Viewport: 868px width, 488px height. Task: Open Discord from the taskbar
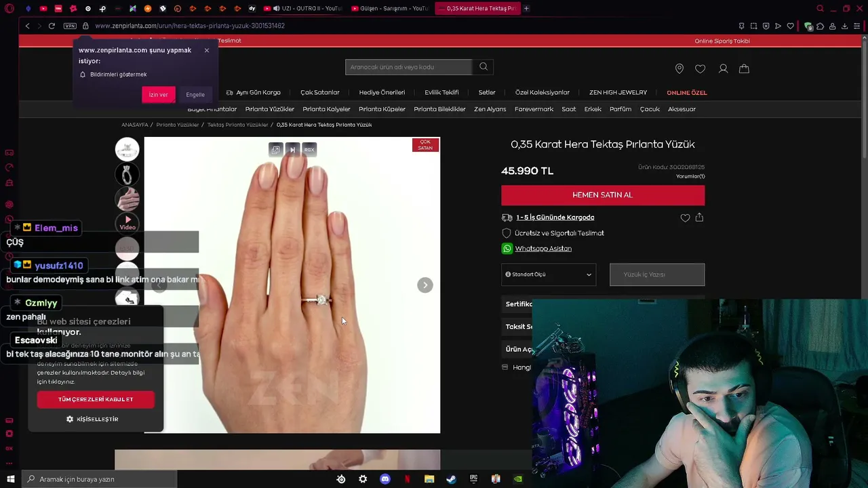[x=385, y=479]
